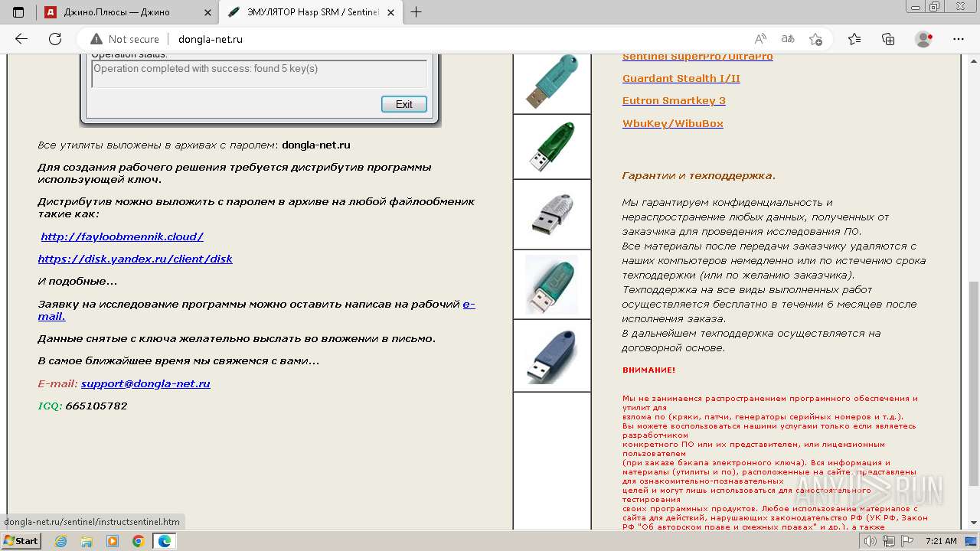Activate the Read aloud icon

click(x=760, y=39)
